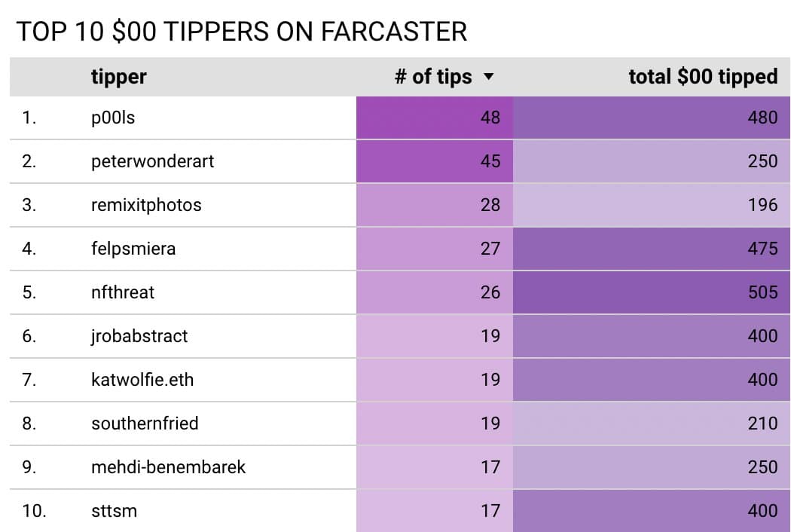Click katwolfie.eth tipper name
The width and height of the screenshot is (791, 532).
coord(142,380)
